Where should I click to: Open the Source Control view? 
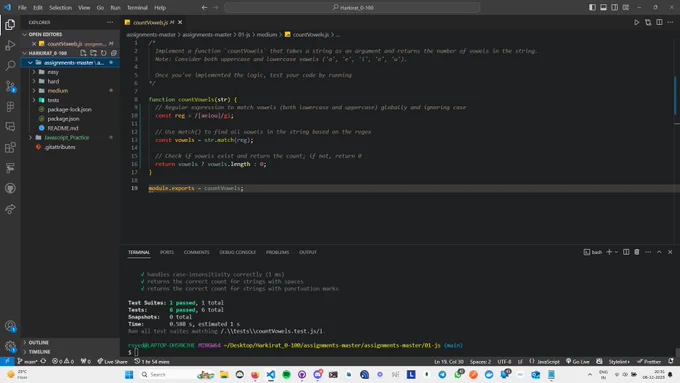pos(10,86)
